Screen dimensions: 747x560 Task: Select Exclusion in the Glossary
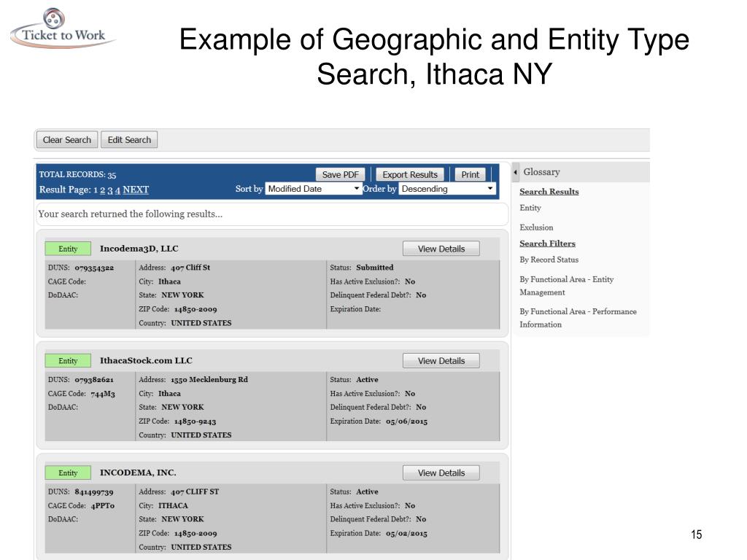[x=536, y=227]
